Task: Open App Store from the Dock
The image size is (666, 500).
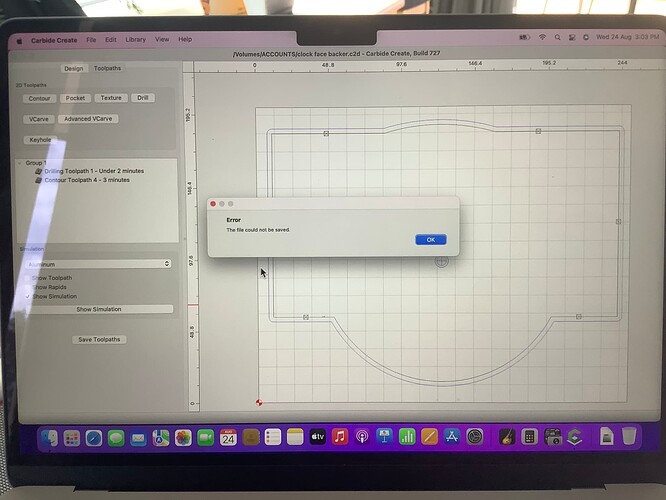Action: click(452, 436)
